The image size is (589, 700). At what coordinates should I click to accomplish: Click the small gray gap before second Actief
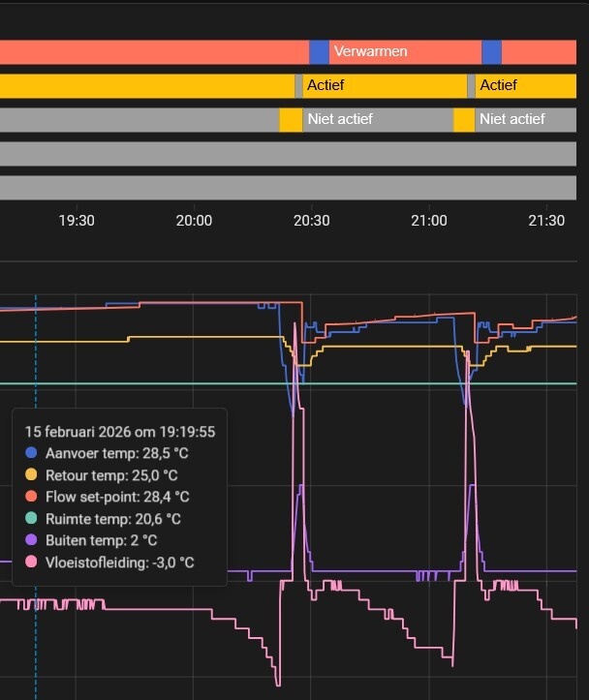pyautogui.click(x=471, y=86)
